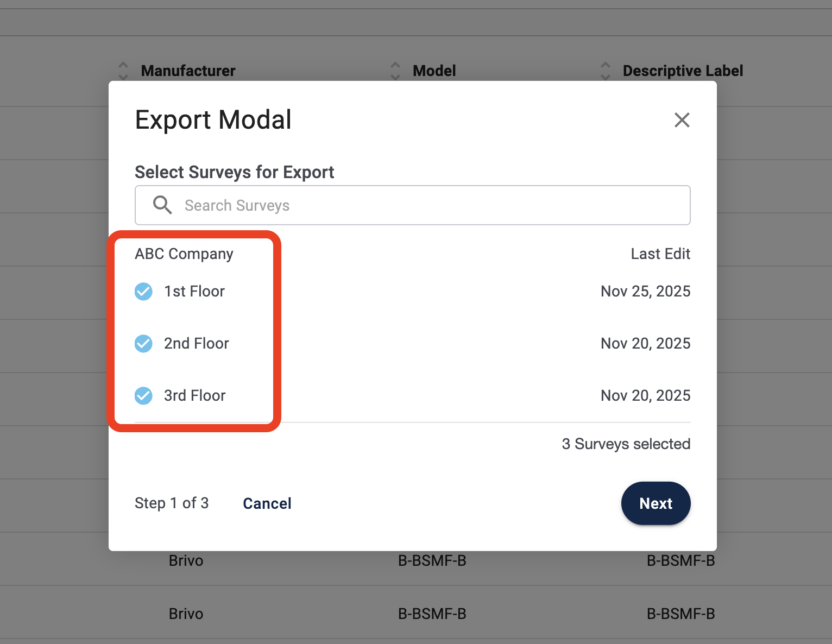This screenshot has height=644, width=832.
Task: Click Next to proceed to step 2
Action: point(655,503)
